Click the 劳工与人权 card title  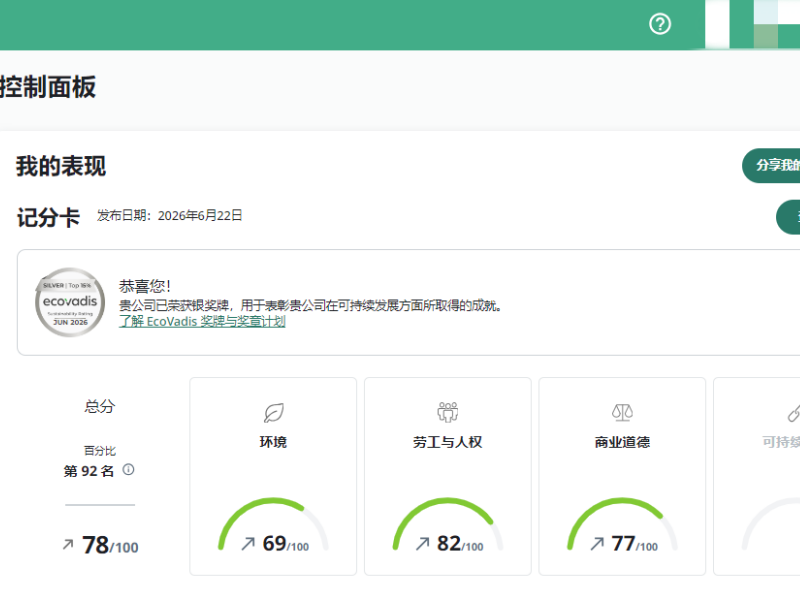(447, 442)
